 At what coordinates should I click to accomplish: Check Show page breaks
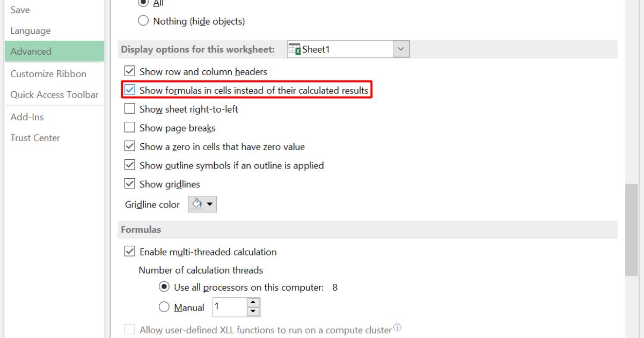[x=129, y=128]
